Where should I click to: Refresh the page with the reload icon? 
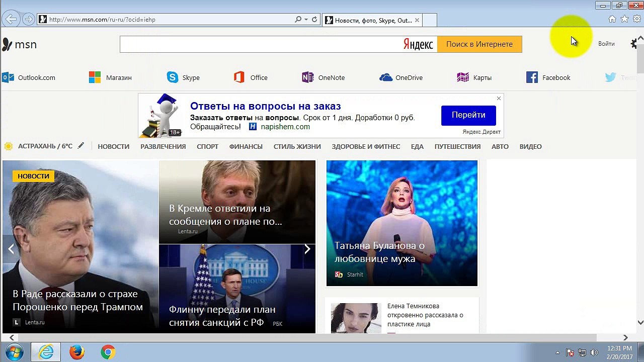click(314, 20)
